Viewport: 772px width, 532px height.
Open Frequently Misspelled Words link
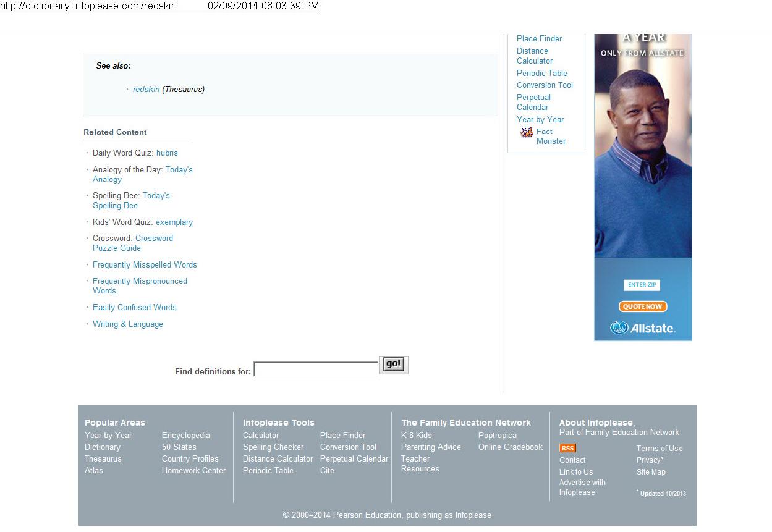click(x=145, y=265)
